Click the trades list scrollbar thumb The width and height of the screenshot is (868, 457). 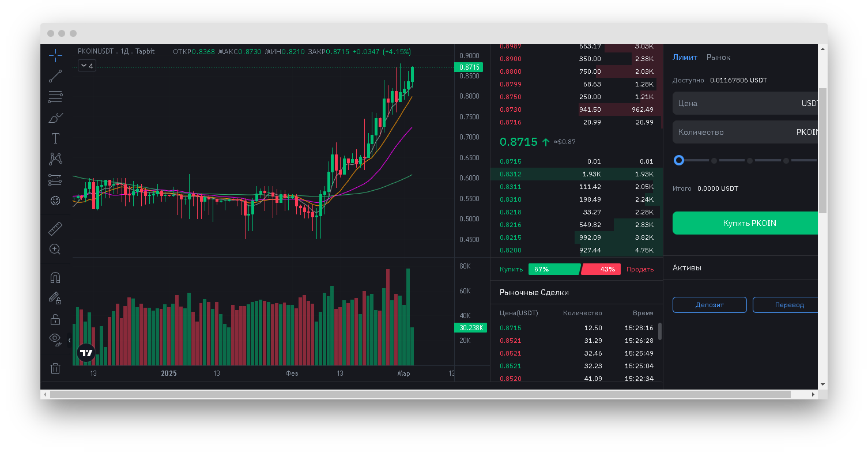tap(659, 331)
